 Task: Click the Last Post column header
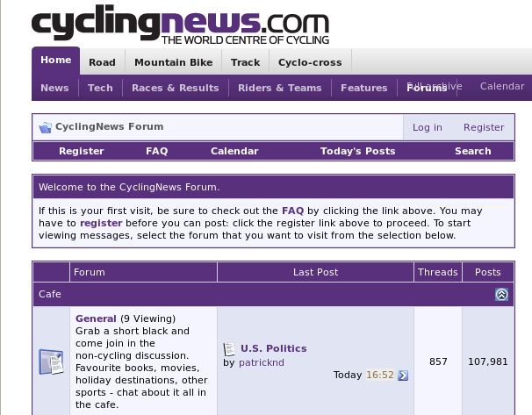click(315, 272)
